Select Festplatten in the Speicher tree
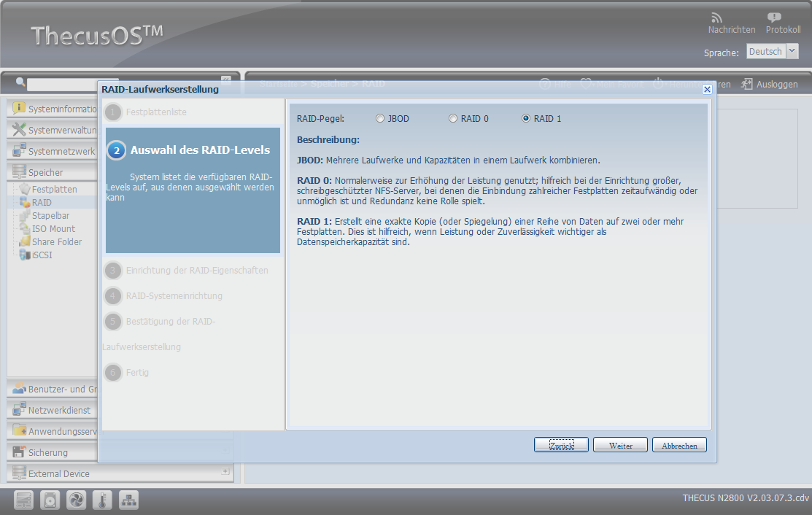The height and width of the screenshot is (515, 812). [x=55, y=190]
